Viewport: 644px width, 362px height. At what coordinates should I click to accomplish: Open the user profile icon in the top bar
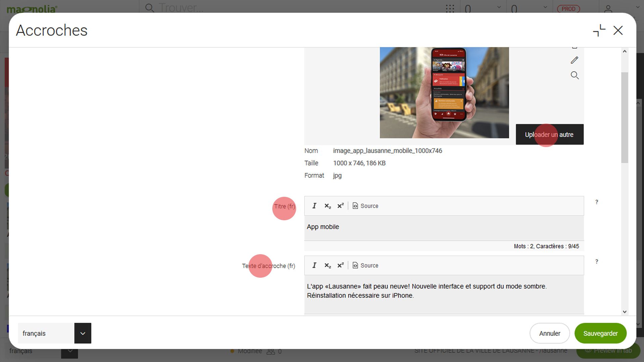[608, 8]
